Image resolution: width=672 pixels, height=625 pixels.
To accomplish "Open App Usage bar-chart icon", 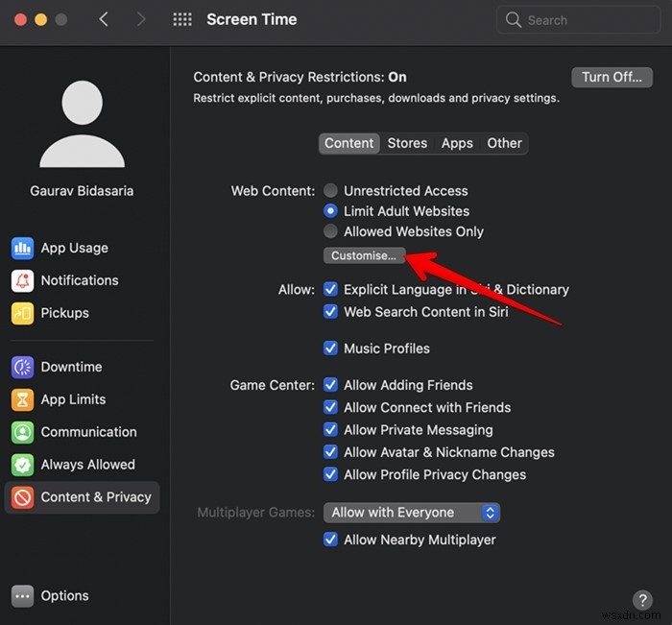I will click(22, 249).
